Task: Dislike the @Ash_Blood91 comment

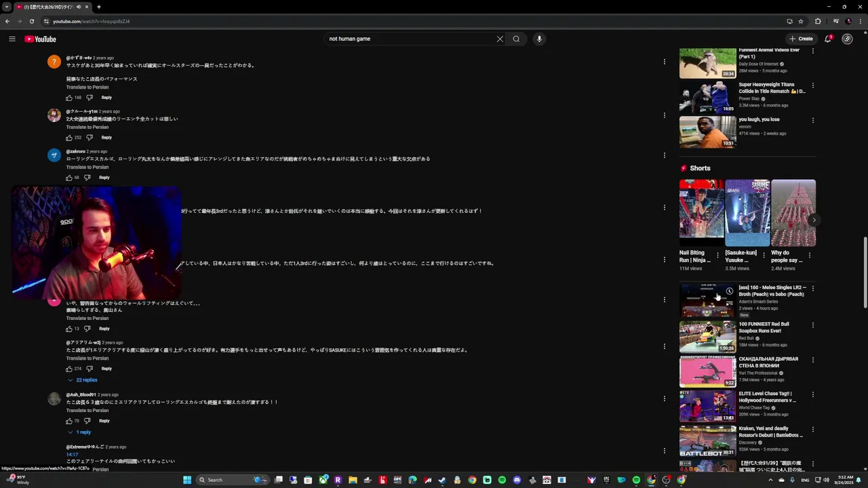Action: pos(87,421)
